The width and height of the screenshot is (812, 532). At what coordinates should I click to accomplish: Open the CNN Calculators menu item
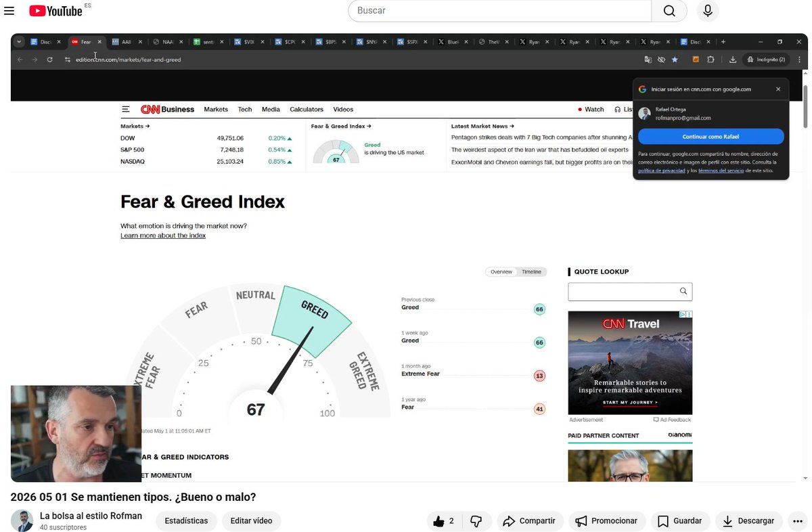pos(307,109)
